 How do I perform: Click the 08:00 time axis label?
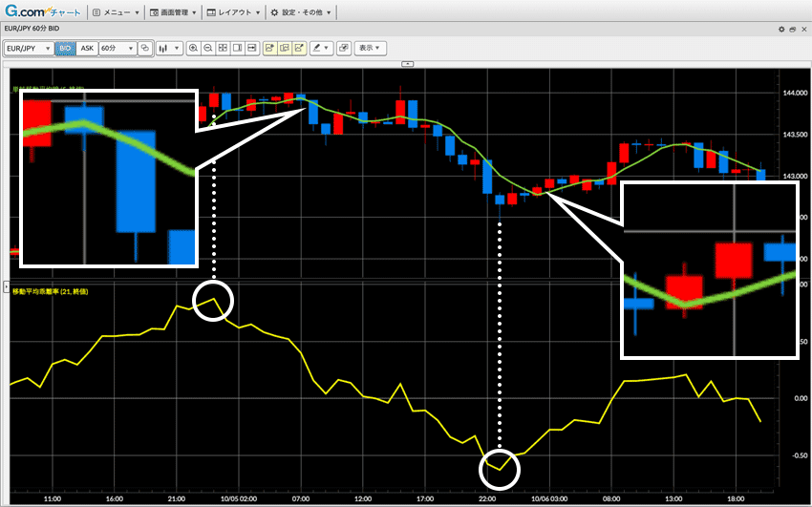click(611, 499)
